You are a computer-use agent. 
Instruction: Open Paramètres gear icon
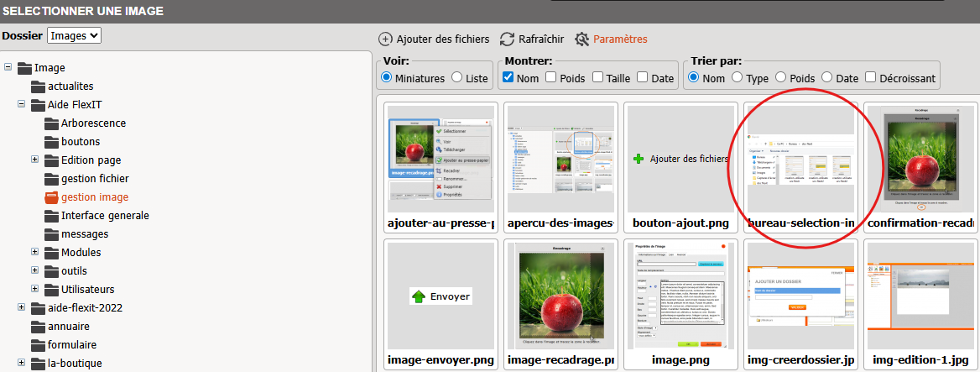point(582,39)
